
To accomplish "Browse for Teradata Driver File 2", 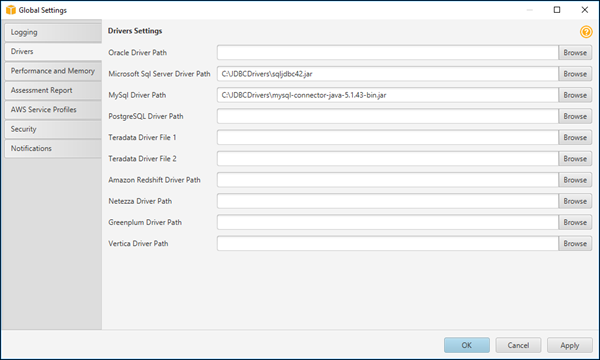I will click(x=575, y=159).
